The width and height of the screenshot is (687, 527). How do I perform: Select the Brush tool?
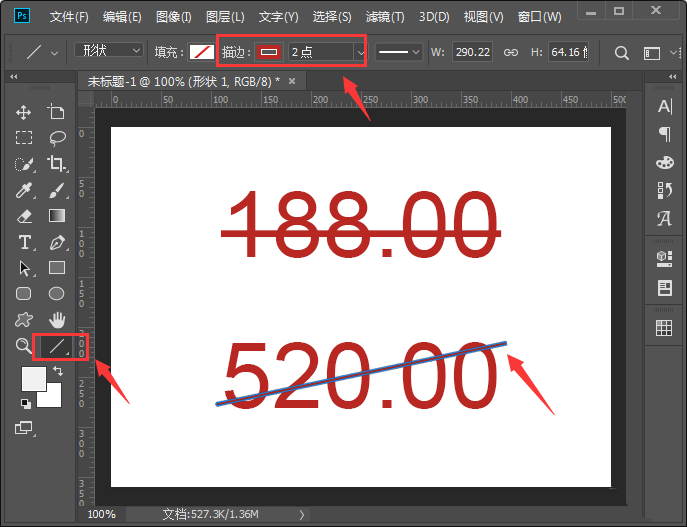[57, 190]
